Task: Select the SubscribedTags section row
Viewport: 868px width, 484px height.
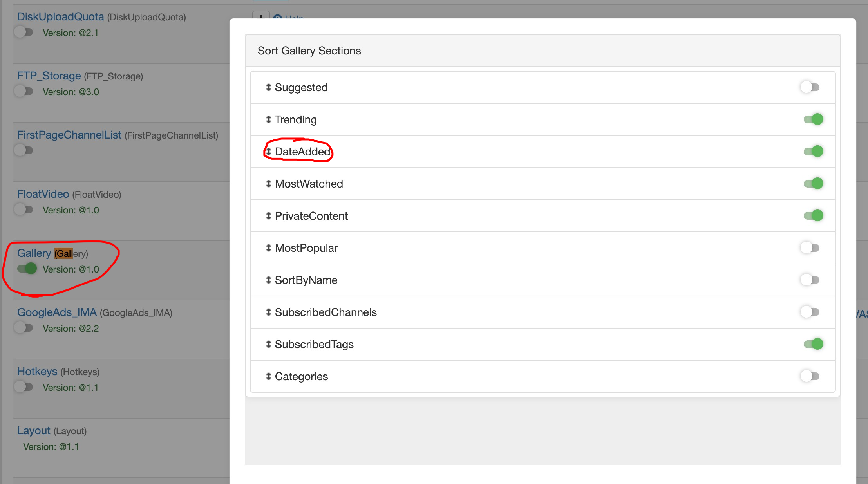Action: pyautogui.click(x=509, y=344)
